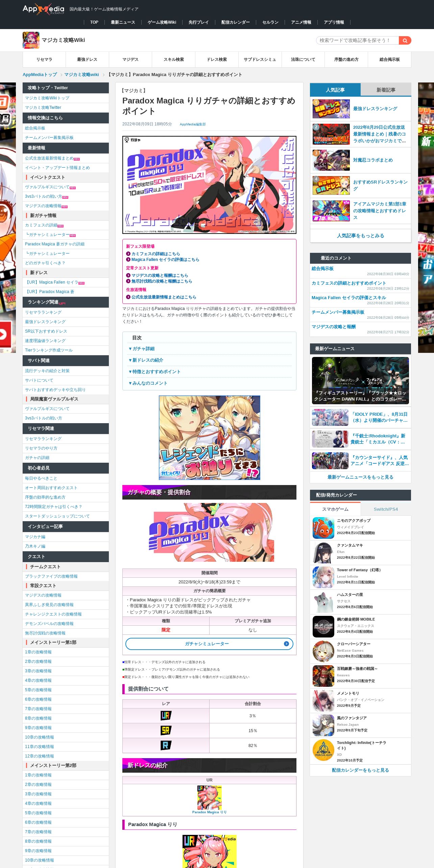Open フィギュアストーリー collab news image
This screenshot has height=868, width=434.
pos(360,381)
